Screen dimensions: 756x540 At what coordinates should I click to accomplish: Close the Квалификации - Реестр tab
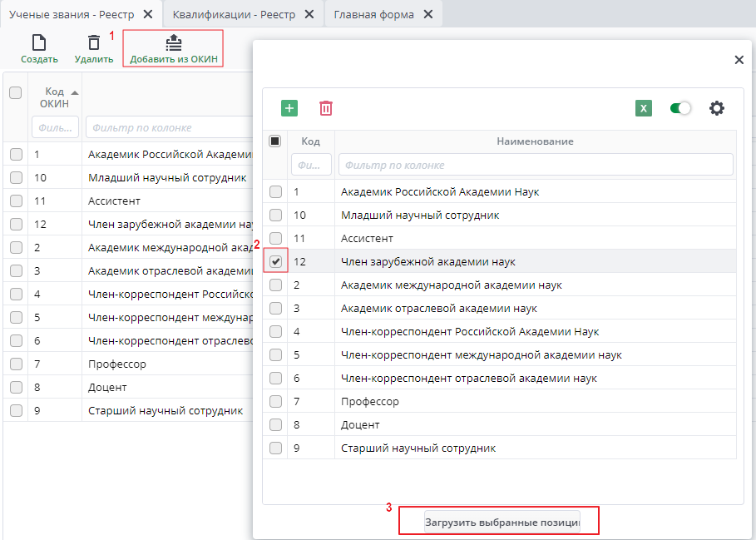click(309, 14)
